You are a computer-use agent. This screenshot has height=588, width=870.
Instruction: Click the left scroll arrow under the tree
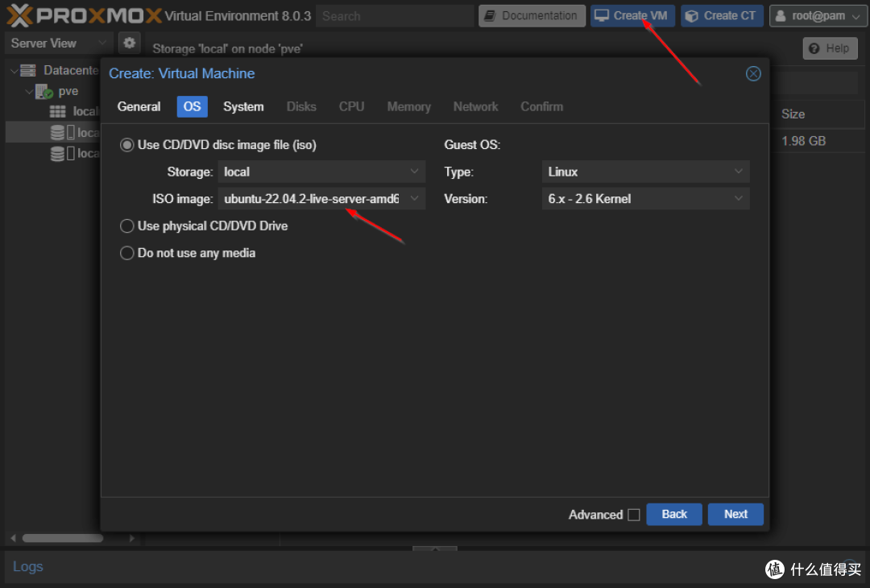point(14,538)
